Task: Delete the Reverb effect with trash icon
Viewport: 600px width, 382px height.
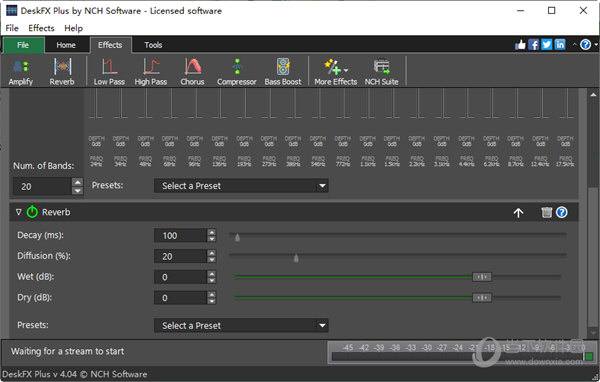Action: (x=547, y=212)
